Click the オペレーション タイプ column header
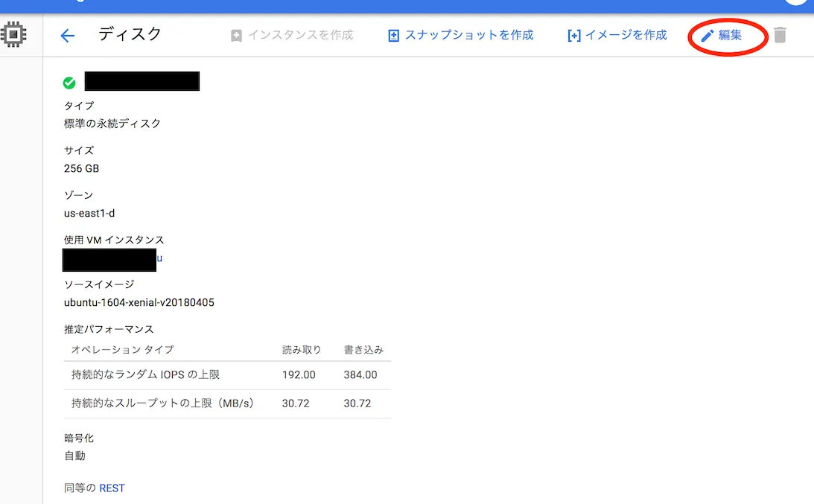The height and width of the screenshot is (504, 814). point(123,349)
